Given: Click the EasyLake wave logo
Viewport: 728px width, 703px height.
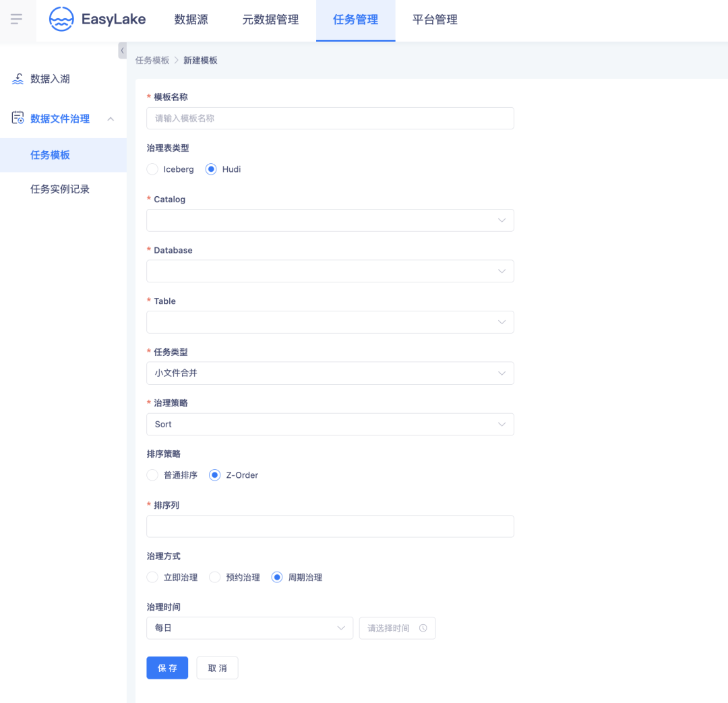Looking at the screenshot, I should [x=61, y=19].
